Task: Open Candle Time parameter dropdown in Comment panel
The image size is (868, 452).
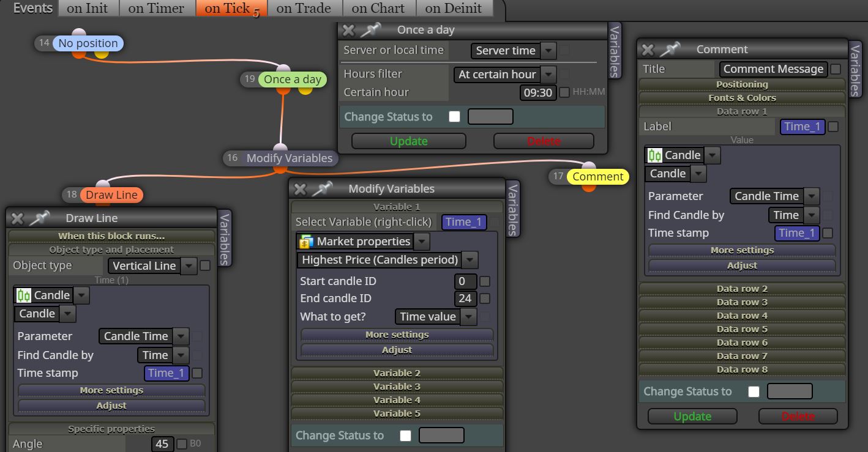Action: coord(812,196)
